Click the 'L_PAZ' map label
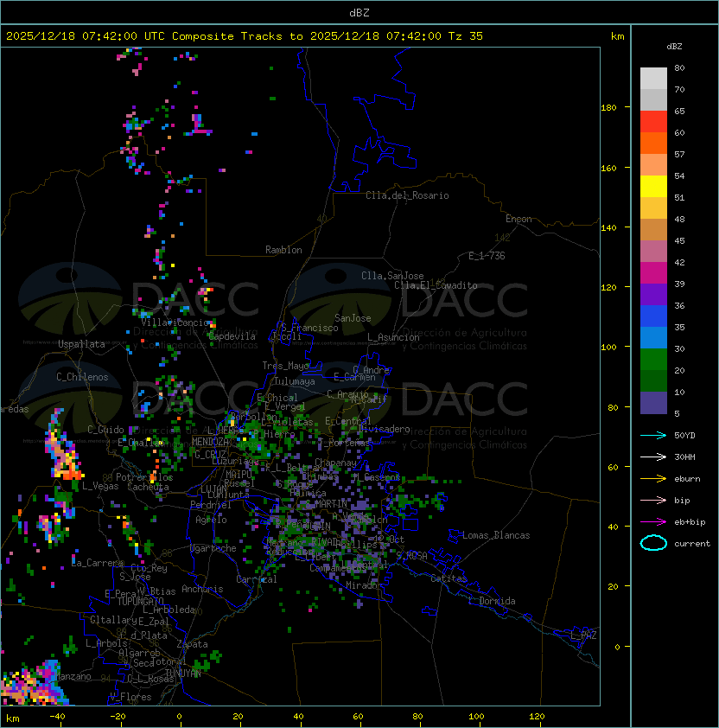 coord(583,635)
